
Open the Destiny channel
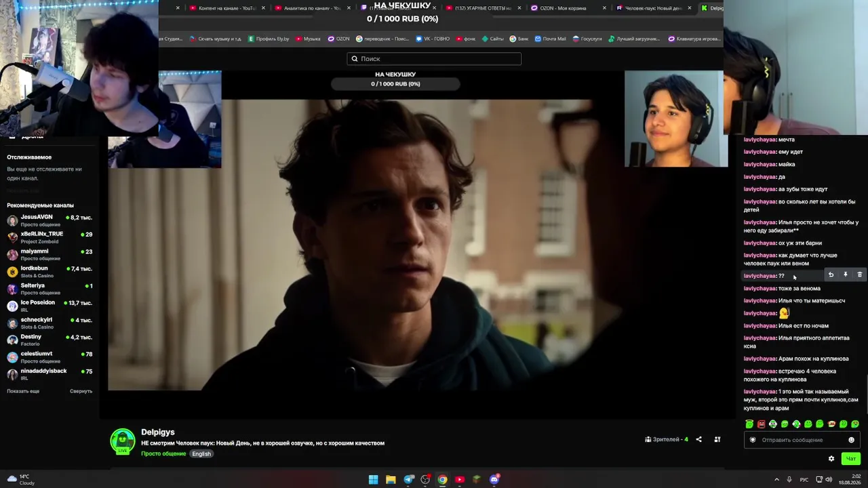point(50,340)
